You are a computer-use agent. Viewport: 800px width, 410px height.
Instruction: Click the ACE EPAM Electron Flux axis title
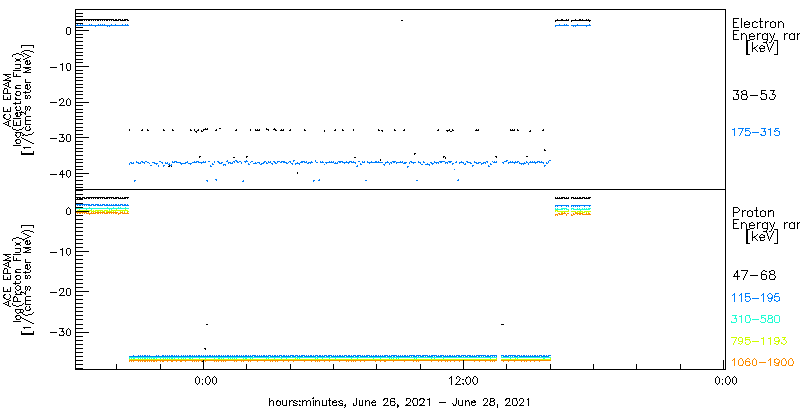click(18, 98)
